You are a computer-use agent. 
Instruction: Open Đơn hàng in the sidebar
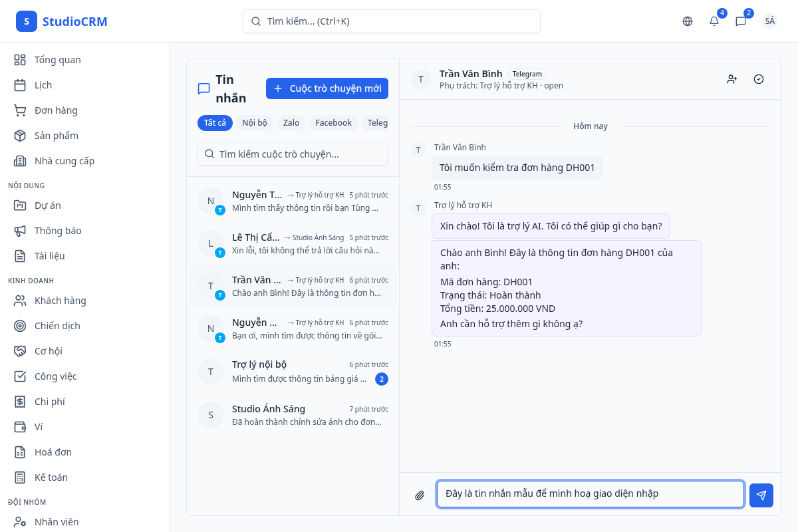56,110
